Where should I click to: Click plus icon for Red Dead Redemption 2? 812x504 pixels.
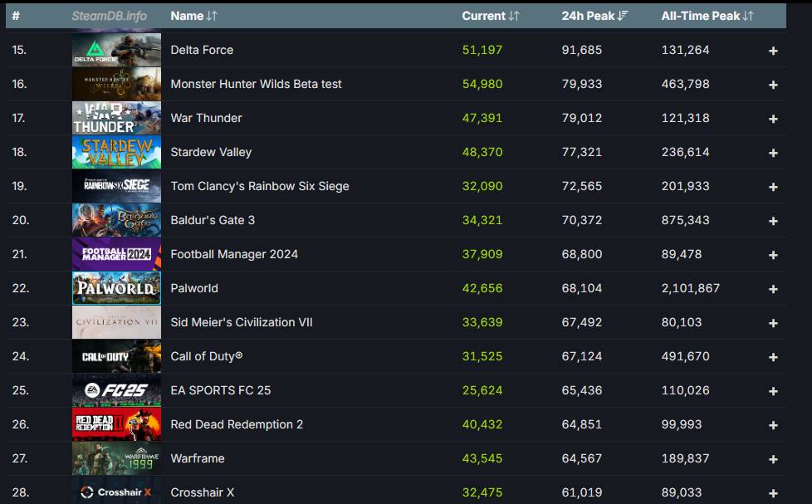773,425
